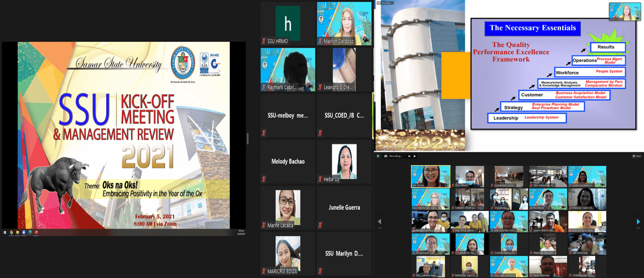Viewport: 644px width, 278px height.
Task: Click muted mic icon on Melody Bachao tile
Action: pyautogui.click(x=264, y=179)
